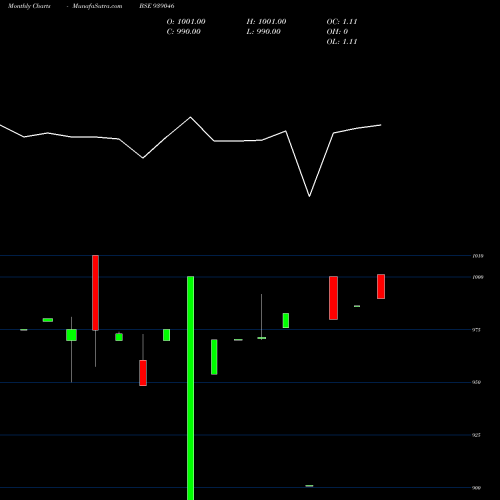Select the tall green candle reaching 1000

tap(191, 388)
